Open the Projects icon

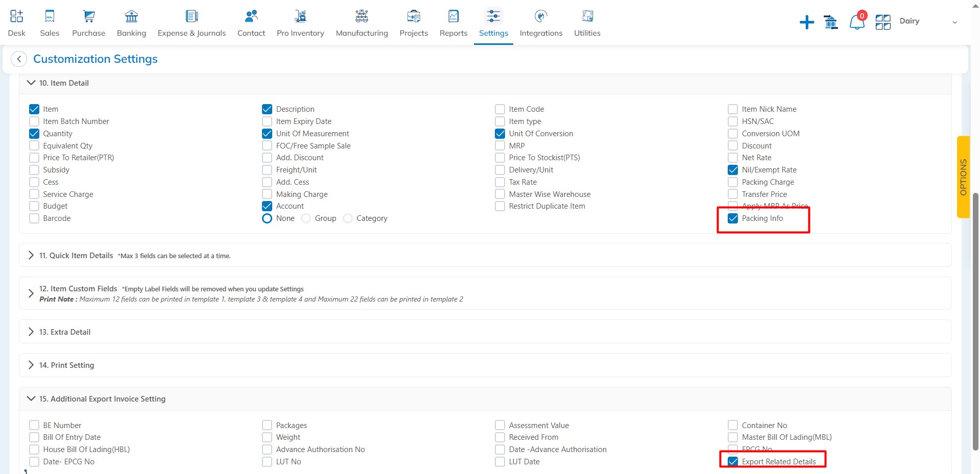click(414, 16)
